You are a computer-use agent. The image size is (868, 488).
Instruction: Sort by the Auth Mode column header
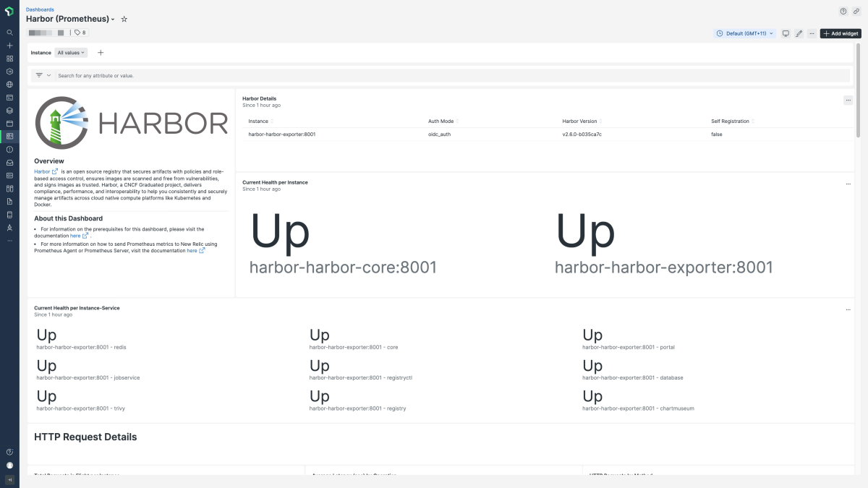click(x=443, y=121)
